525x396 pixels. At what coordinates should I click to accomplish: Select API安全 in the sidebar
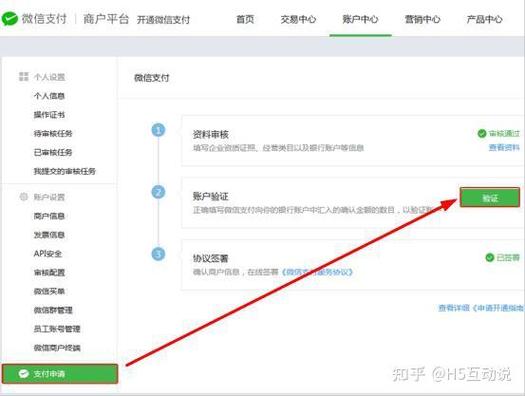[48, 254]
